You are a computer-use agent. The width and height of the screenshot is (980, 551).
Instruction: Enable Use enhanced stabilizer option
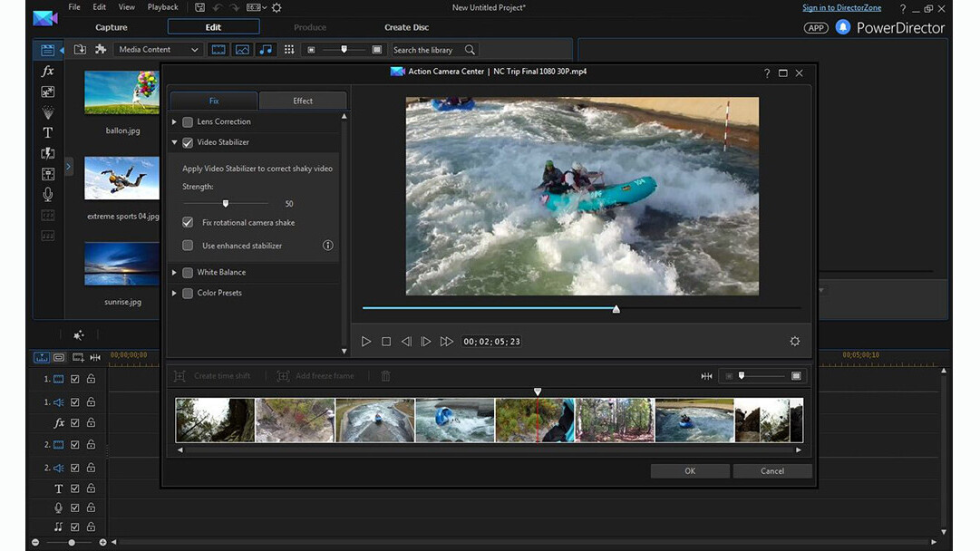[x=188, y=246]
